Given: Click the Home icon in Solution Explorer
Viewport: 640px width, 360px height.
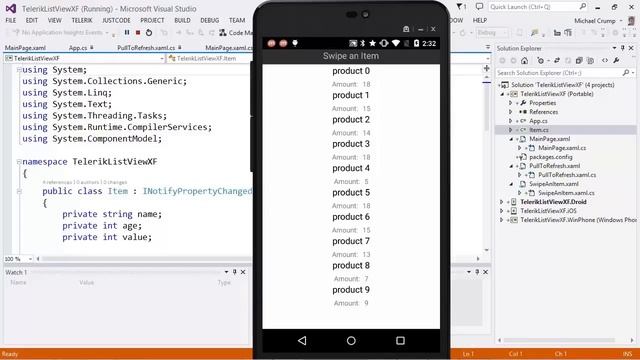Looking at the screenshot, I should (x=524, y=61).
